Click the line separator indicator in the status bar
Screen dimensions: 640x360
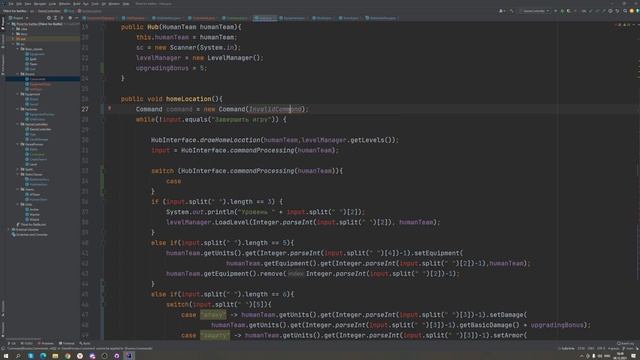(591, 349)
